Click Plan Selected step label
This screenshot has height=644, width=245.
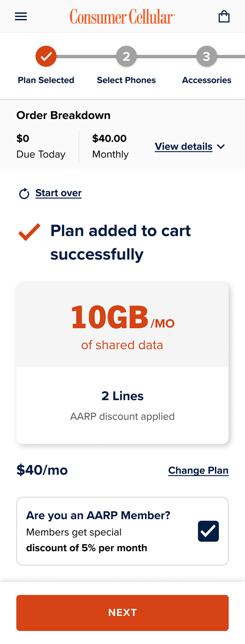[46, 80]
